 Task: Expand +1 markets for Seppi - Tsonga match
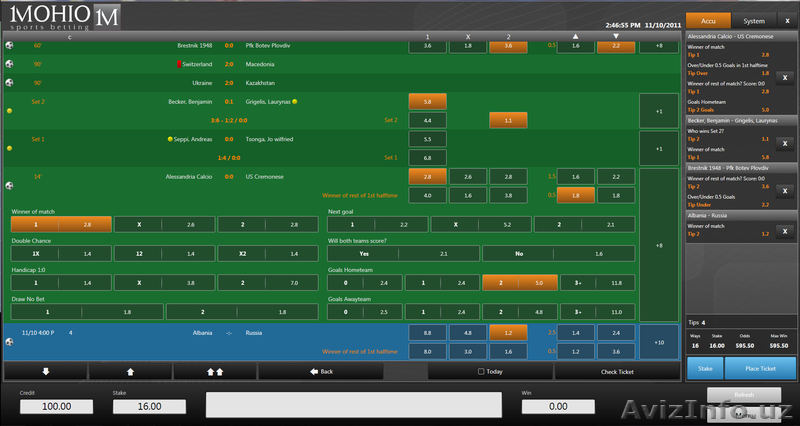tap(657, 148)
